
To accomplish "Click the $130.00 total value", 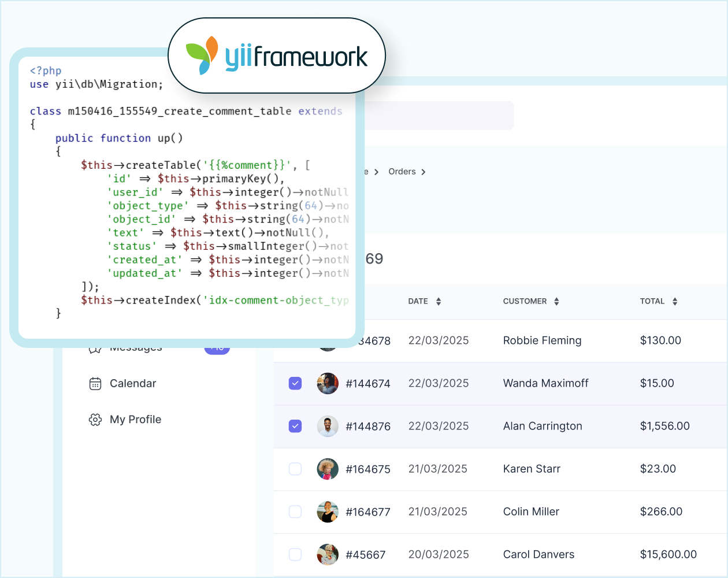I will click(x=660, y=340).
